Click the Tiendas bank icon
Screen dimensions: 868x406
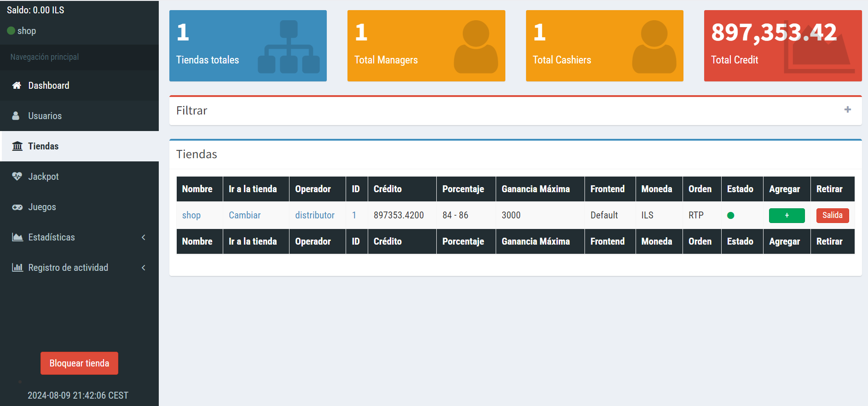click(x=17, y=146)
